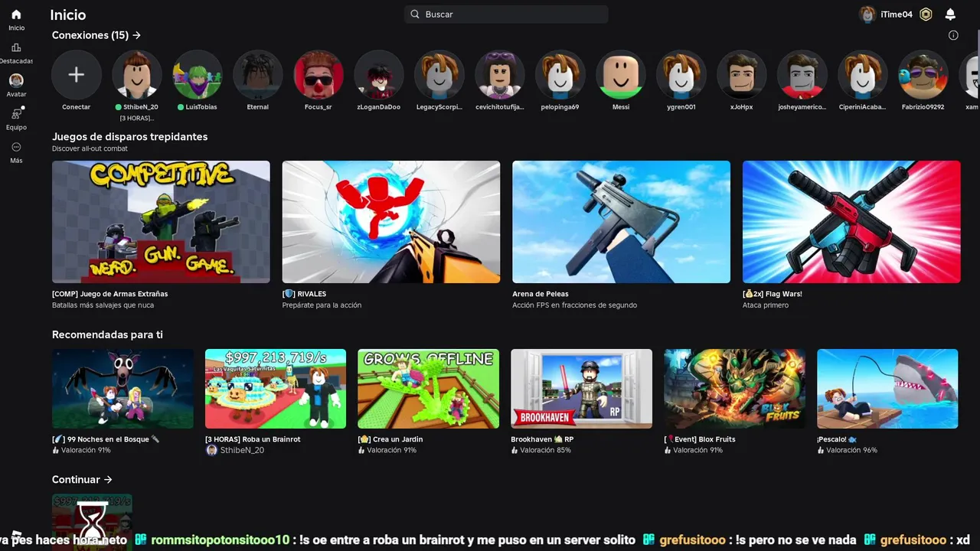Viewport: 980px width, 551px height.
Task: Click SthibeN_20 under Roba un Brainrot
Action: pyautogui.click(x=242, y=450)
